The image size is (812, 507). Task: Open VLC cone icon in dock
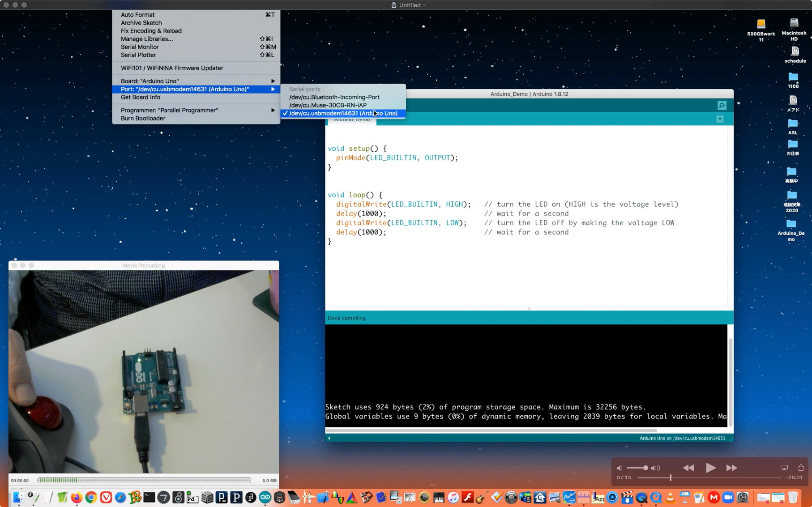(x=670, y=497)
